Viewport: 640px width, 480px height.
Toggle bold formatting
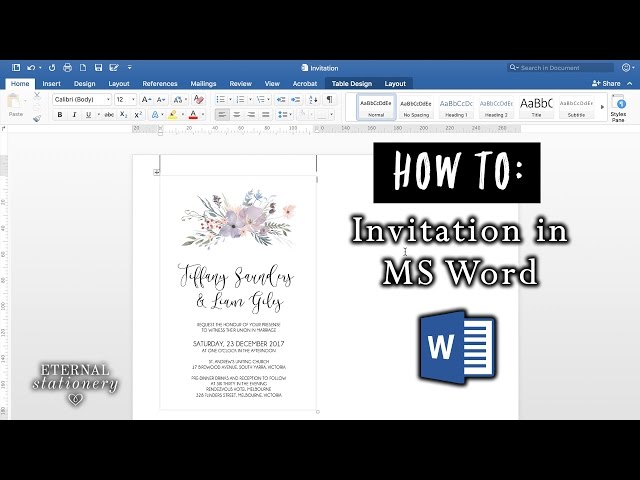click(60, 115)
